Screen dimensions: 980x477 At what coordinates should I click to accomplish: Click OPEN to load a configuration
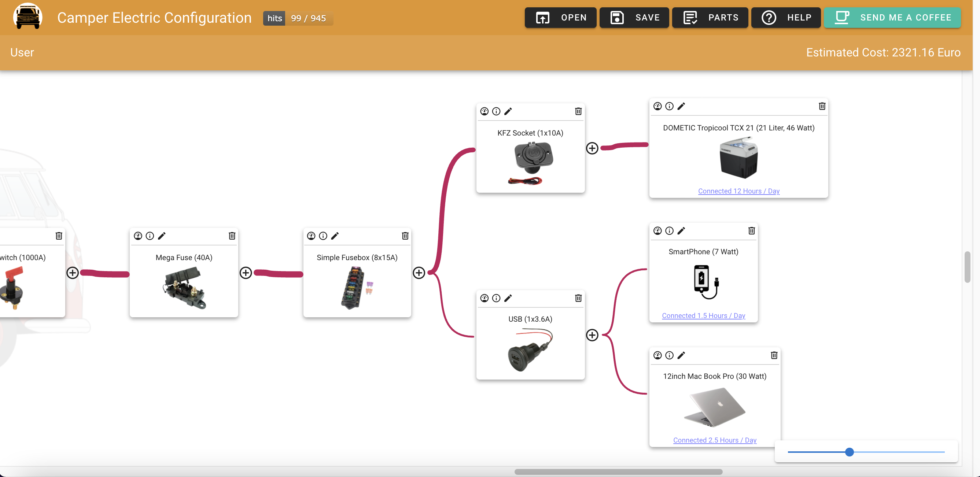[560, 18]
